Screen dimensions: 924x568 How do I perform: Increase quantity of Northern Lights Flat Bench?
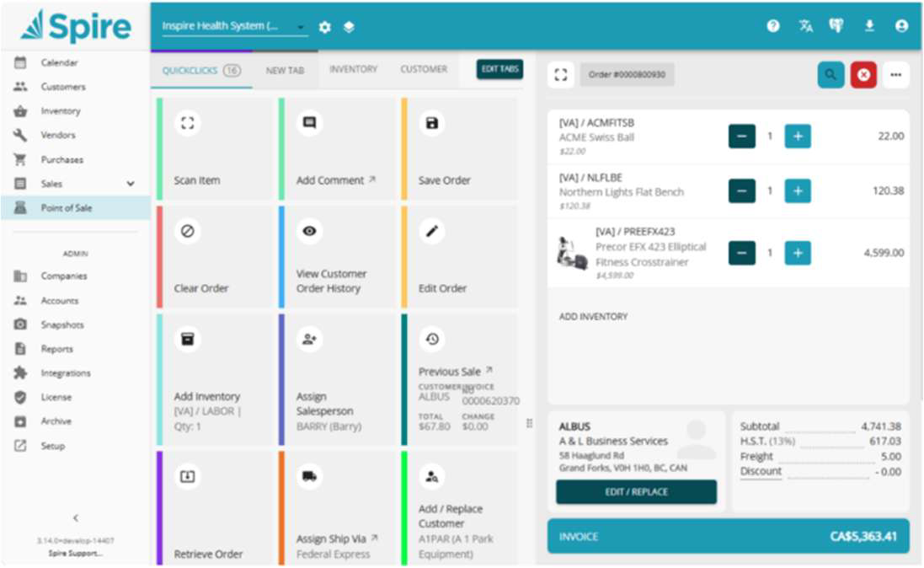pos(798,191)
